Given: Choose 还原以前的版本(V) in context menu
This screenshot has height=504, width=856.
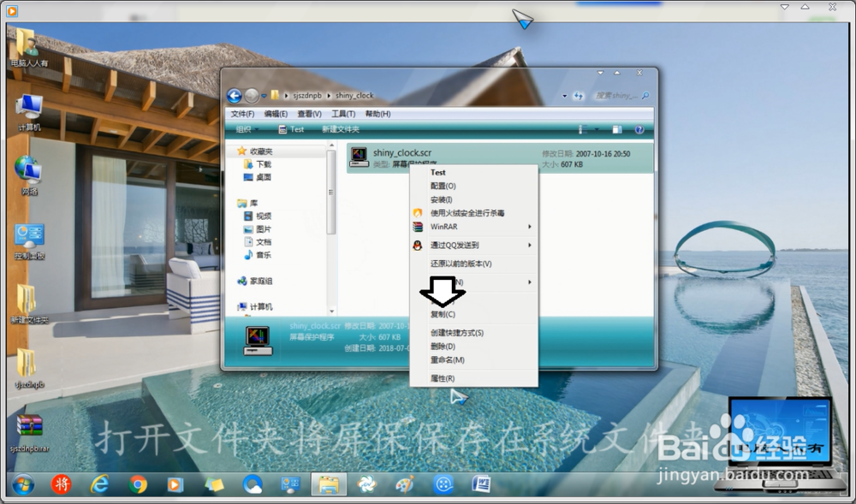Looking at the screenshot, I should 474,264.
